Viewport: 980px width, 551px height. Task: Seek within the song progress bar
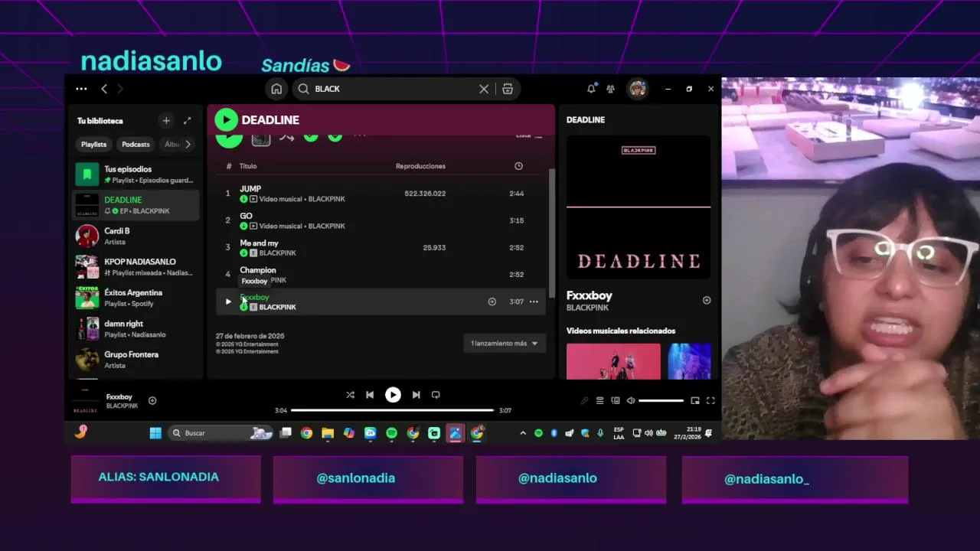pos(392,410)
